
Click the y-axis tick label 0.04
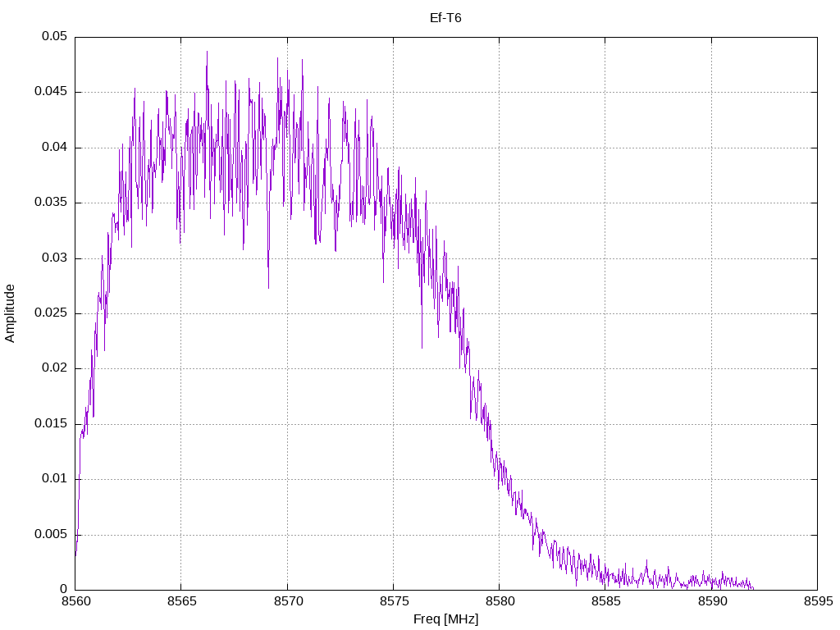[55, 148]
